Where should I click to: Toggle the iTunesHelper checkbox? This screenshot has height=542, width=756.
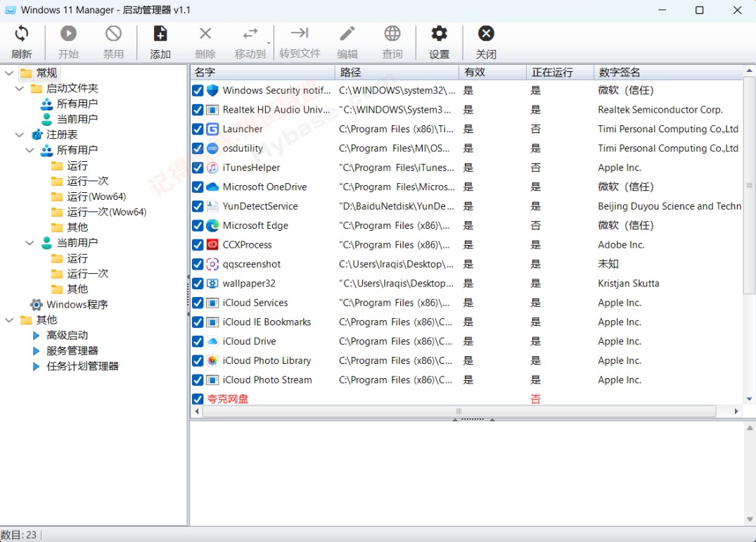(198, 168)
